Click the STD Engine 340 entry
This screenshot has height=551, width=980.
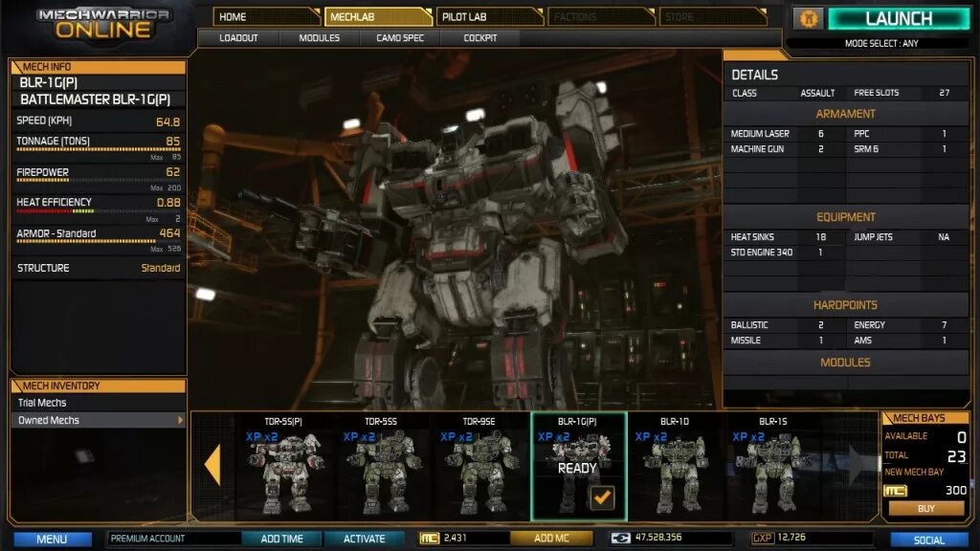pyautogui.click(x=785, y=253)
